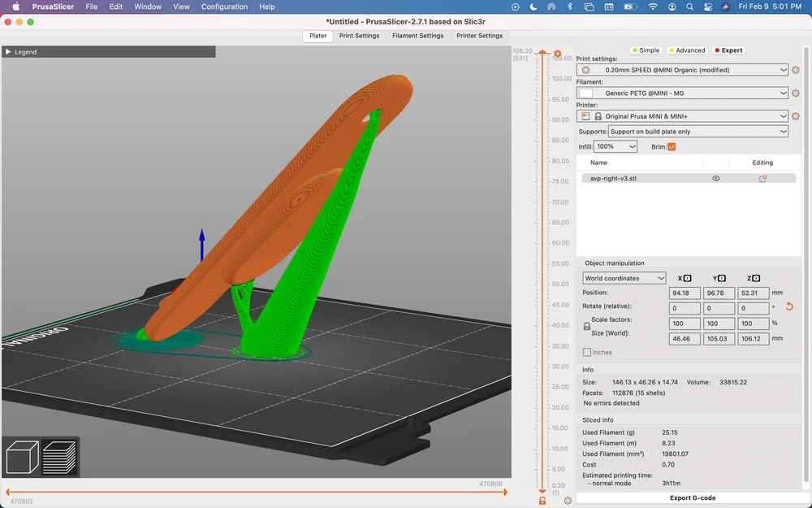Open the layer slider settings cog
The width and height of the screenshot is (812, 508).
point(568,501)
